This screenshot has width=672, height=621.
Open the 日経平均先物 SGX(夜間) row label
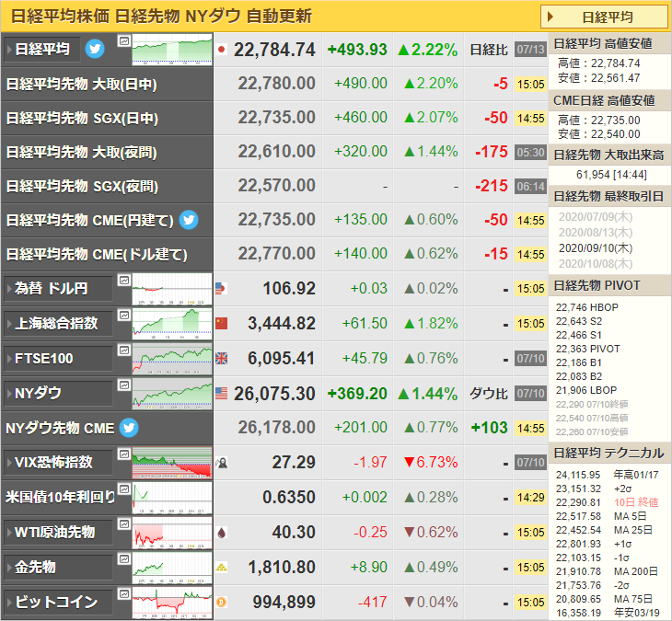[82, 187]
